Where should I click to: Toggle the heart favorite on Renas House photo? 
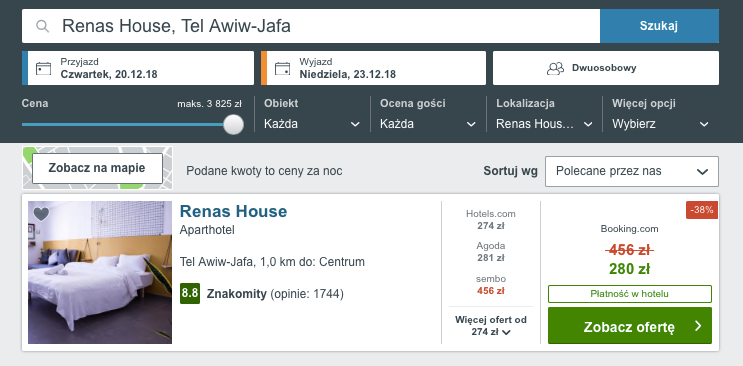click(41, 214)
